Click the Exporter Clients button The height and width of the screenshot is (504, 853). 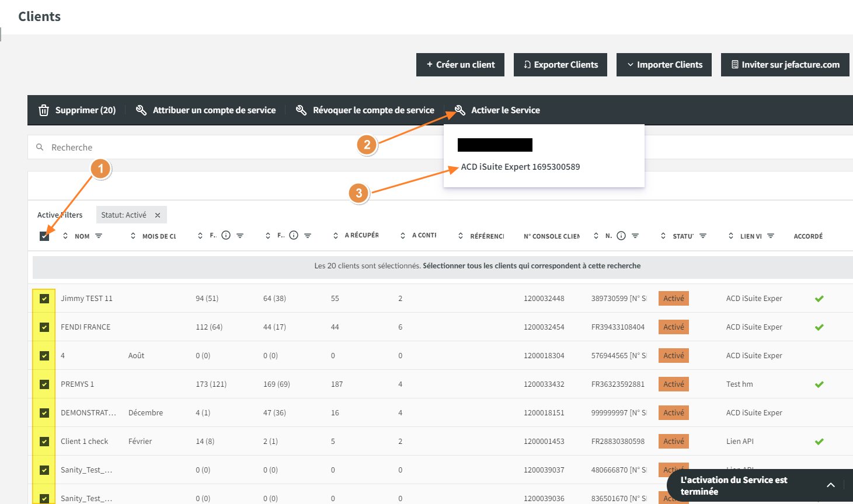point(560,65)
